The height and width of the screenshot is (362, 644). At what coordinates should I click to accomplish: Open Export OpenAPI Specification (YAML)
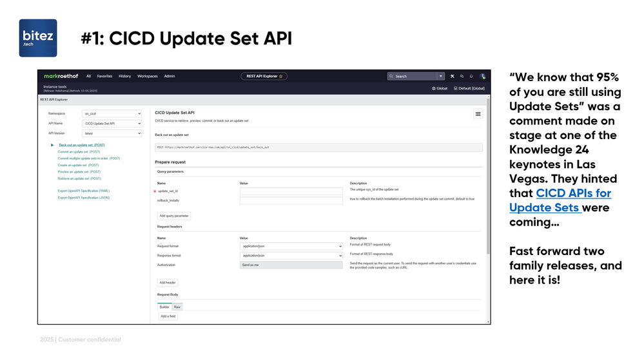[83, 191]
